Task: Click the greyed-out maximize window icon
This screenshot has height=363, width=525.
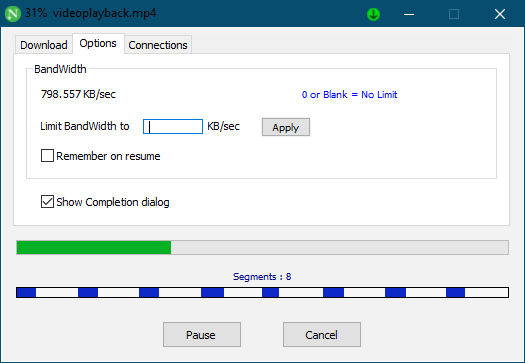Action: [454, 14]
